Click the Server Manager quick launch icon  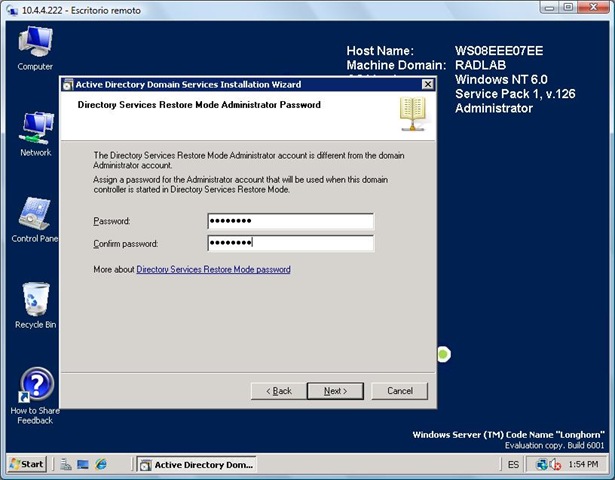pos(65,465)
